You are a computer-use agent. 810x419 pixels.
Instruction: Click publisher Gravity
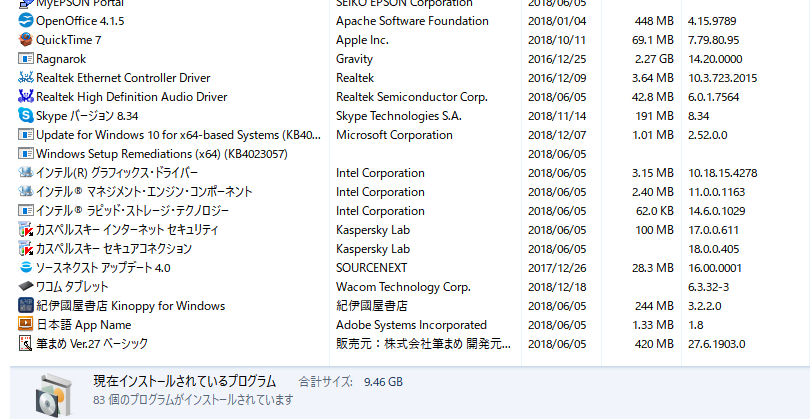click(x=354, y=59)
